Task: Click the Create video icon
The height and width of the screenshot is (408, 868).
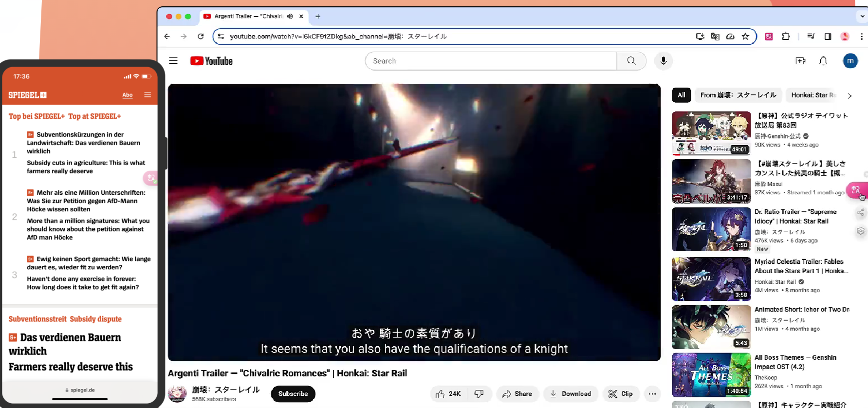Action: [801, 61]
